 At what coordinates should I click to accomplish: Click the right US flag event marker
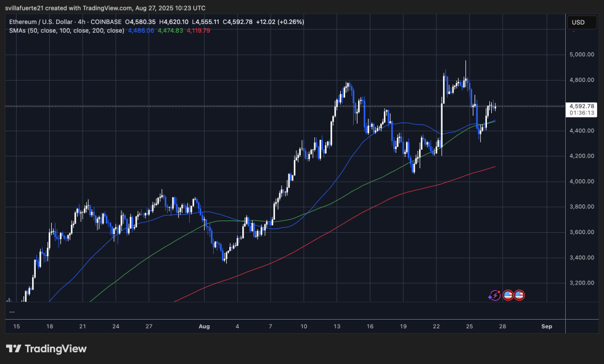[x=520, y=296]
